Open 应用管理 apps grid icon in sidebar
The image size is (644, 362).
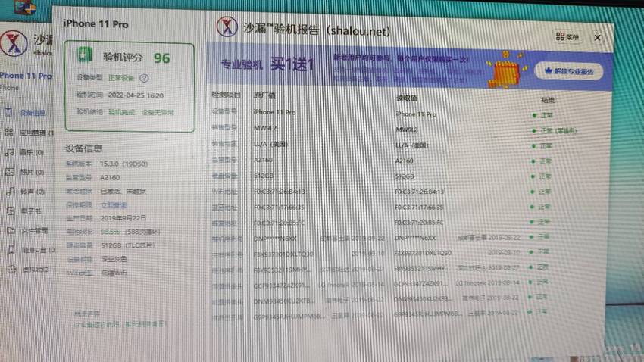(x=8, y=133)
